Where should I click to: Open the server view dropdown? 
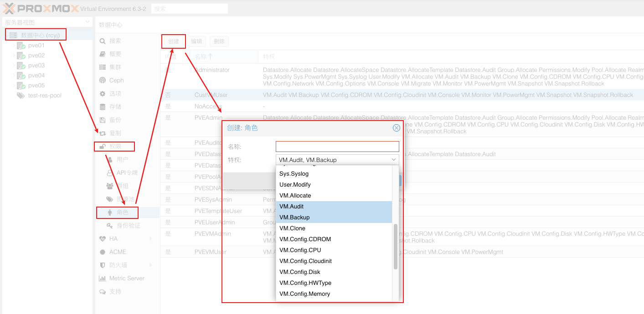pyautogui.click(x=88, y=22)
